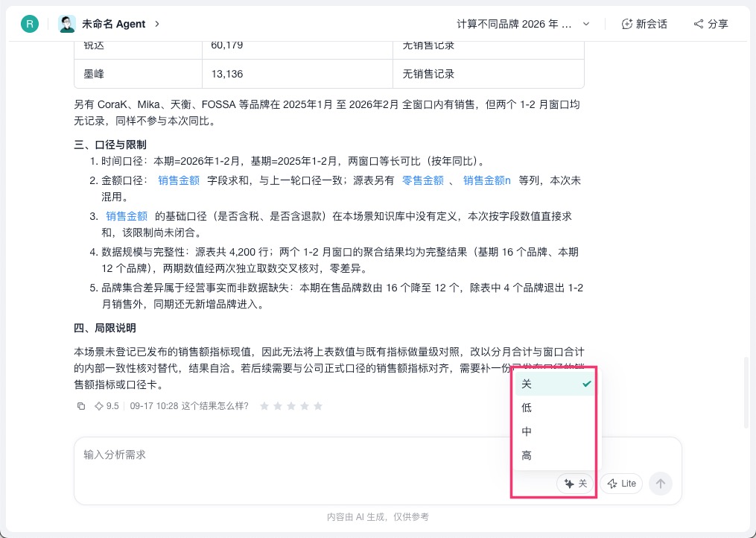Select 关 in the thinking level menu
Screen dimensions: 756x538
click(554, 384)
